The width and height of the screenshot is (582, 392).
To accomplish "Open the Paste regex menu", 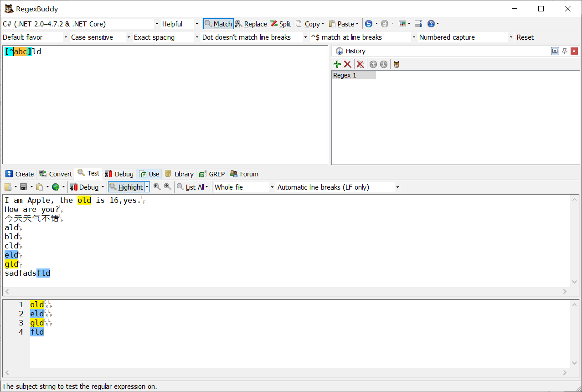I will 344,24.
